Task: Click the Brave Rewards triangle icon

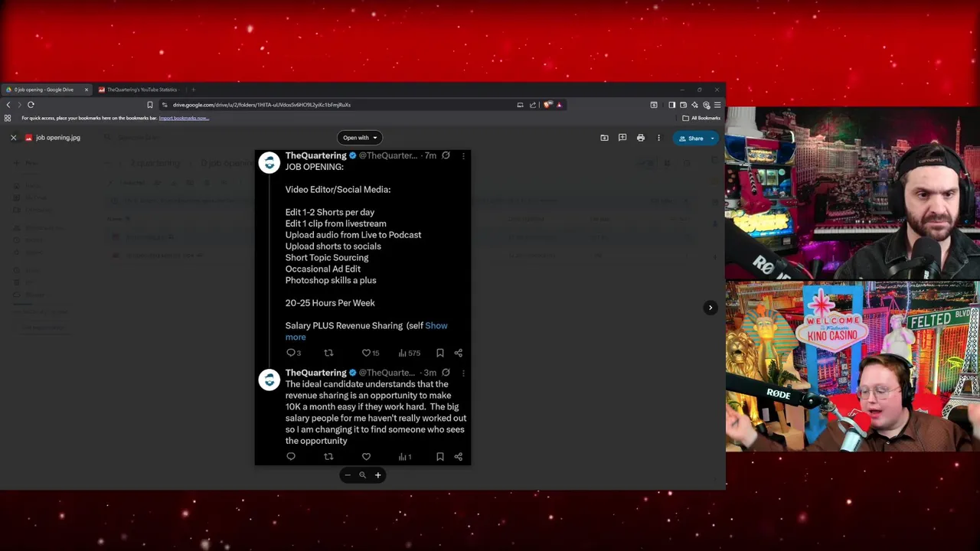Action: coord(559,105)
